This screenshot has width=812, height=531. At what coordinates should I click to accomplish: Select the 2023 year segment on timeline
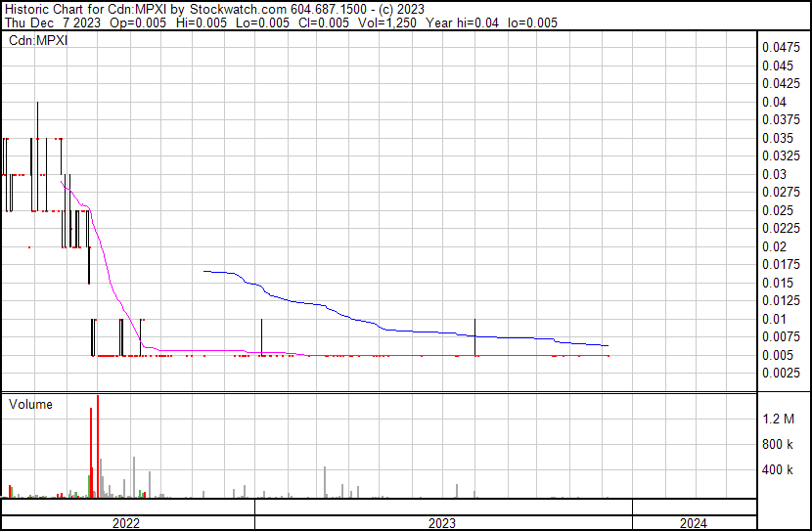click(443, 522)
